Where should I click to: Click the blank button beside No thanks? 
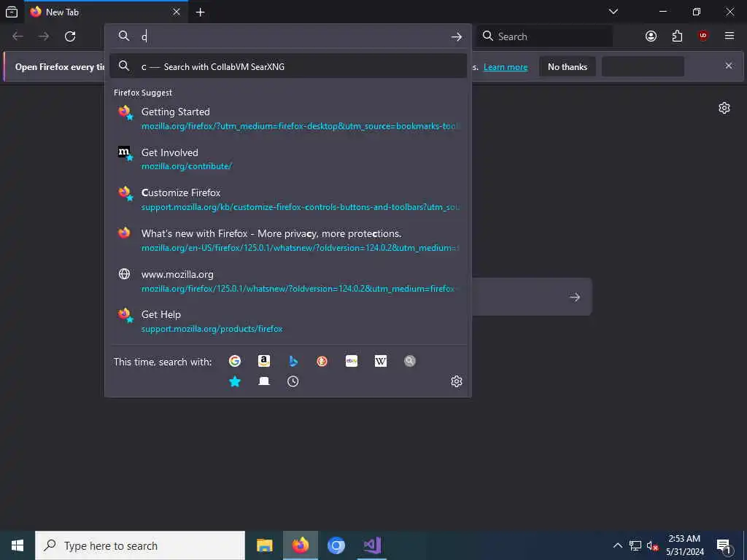[x=643, y=66]
